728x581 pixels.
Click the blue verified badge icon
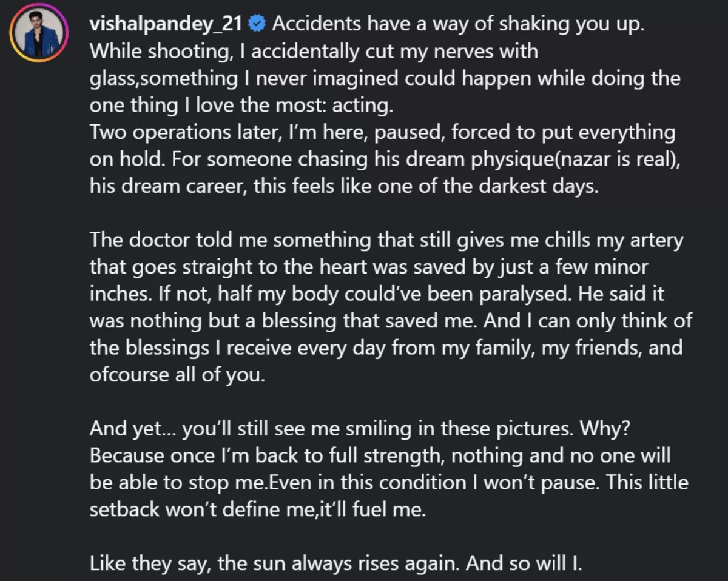[x=257, y=24]
